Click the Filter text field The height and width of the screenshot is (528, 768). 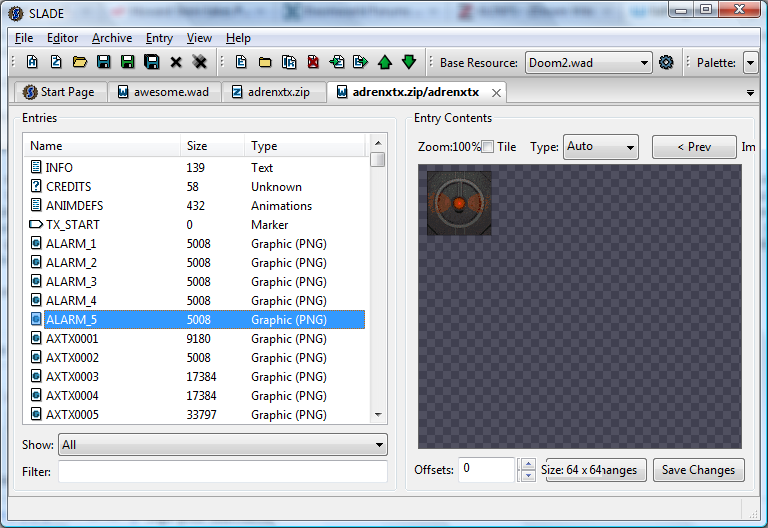click(x=223, y=472)
